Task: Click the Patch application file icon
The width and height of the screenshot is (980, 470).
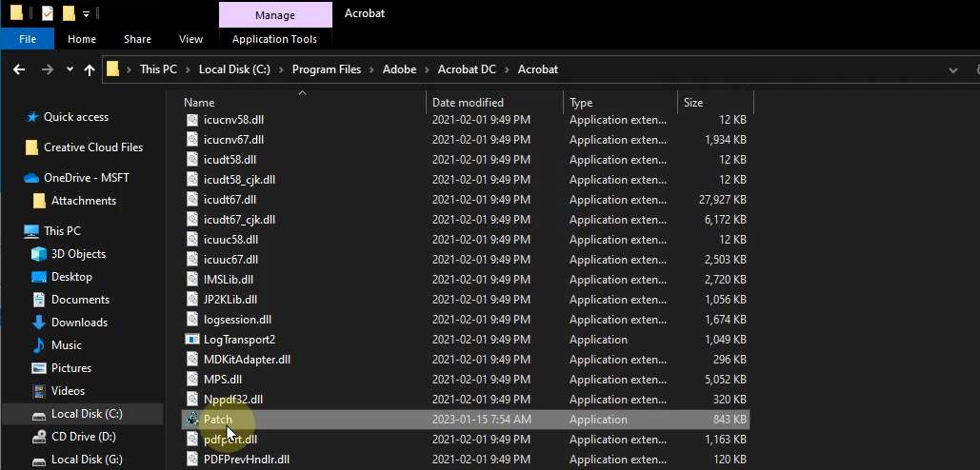Action: (191, 420)
